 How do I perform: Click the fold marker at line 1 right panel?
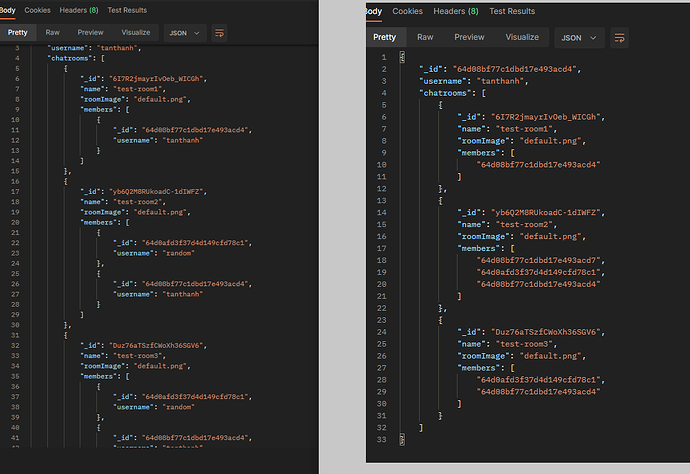401,55
